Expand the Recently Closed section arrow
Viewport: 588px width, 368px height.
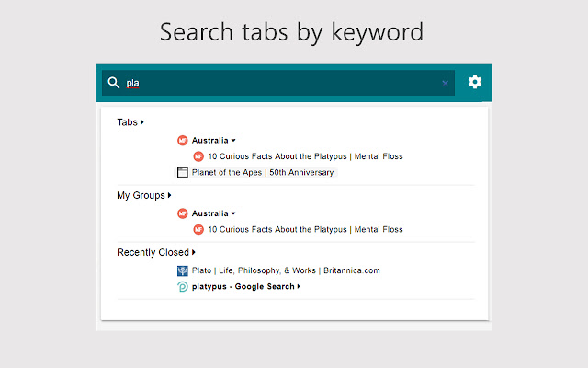click(x=194, y=252)
